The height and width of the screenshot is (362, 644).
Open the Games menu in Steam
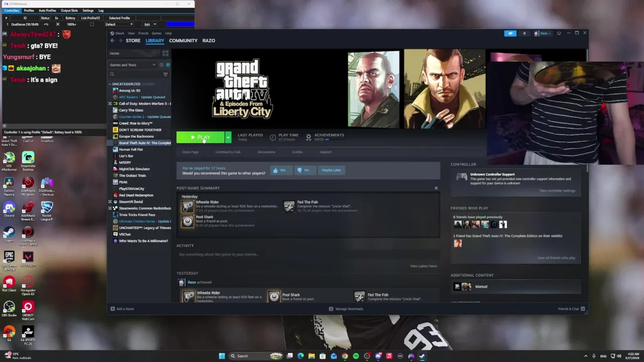tap(156, 33)
